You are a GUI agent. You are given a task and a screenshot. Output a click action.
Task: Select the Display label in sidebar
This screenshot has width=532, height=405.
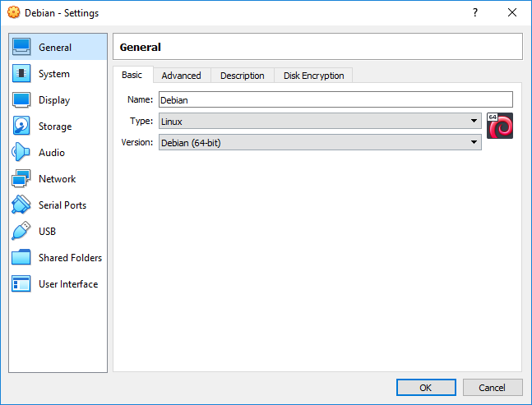pos(54,100)
